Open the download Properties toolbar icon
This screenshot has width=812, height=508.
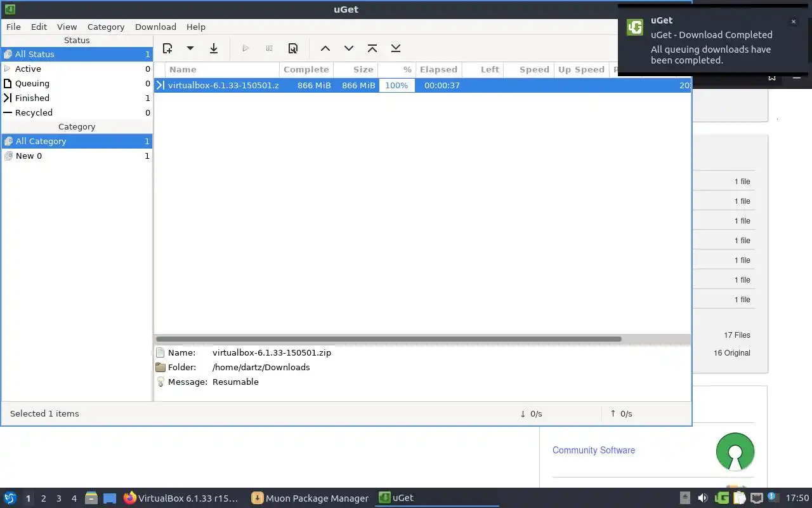tap(292, 48)
